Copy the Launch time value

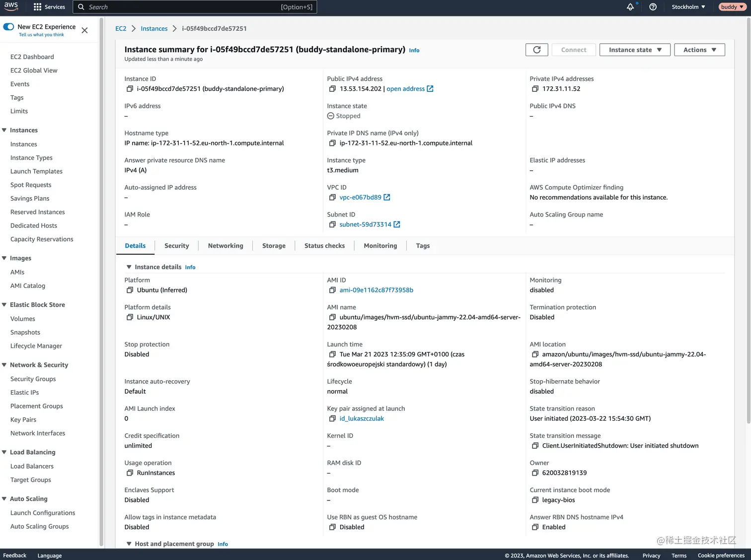332,354
